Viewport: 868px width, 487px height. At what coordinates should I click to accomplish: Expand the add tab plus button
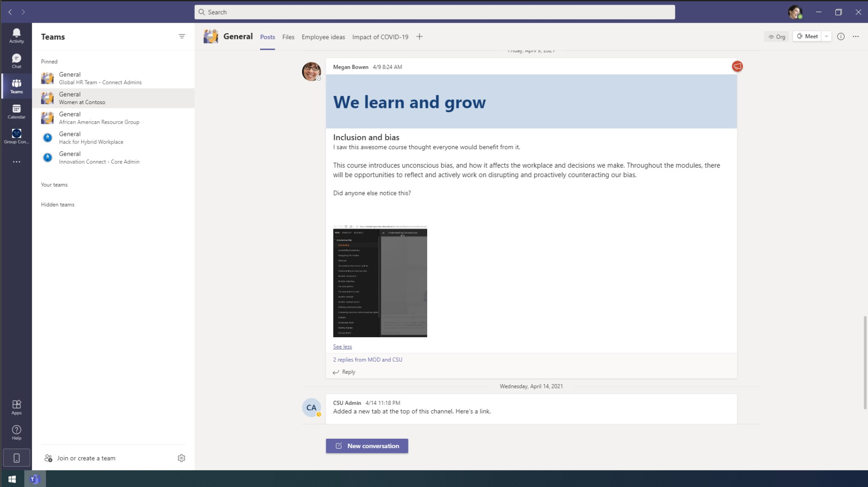pos(419,36)
